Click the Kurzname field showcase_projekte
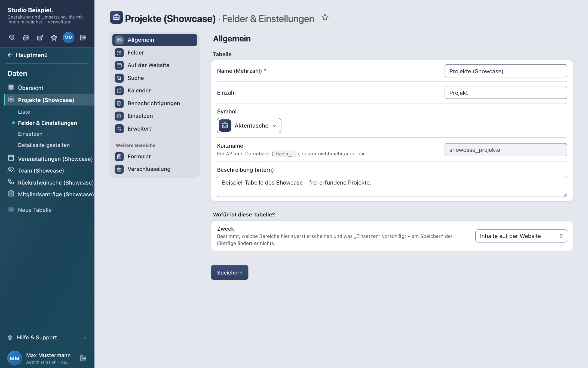588x368 pixels. click(x=506, y=150)
